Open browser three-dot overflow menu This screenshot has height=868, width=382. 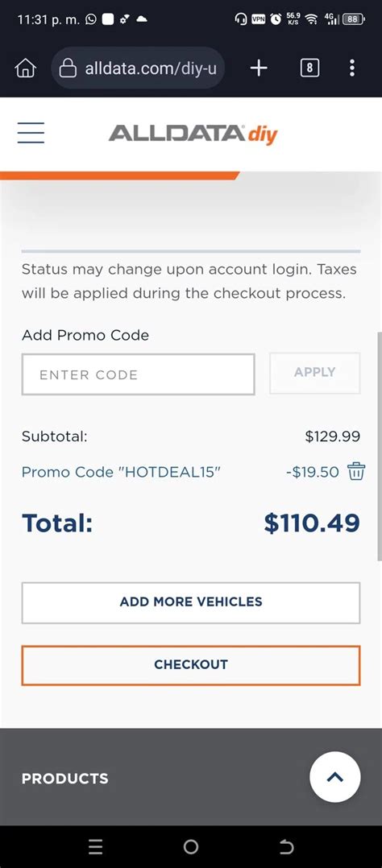352,68
